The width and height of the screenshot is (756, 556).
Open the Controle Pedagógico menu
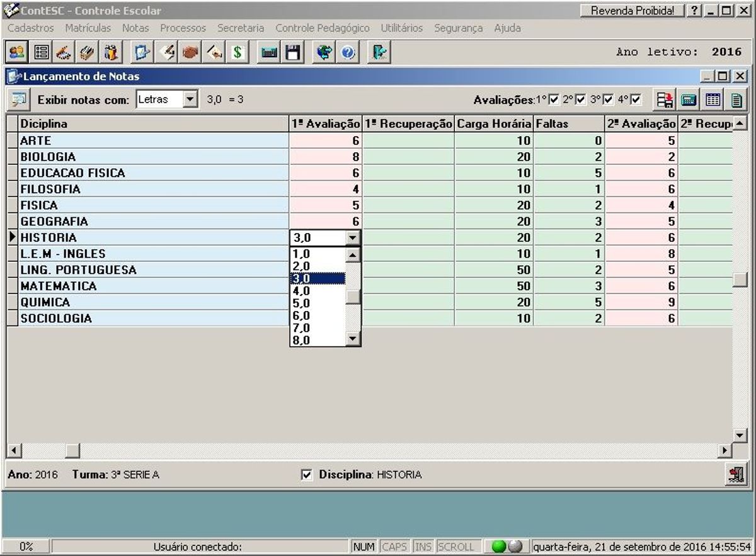(x=322, y=28)
